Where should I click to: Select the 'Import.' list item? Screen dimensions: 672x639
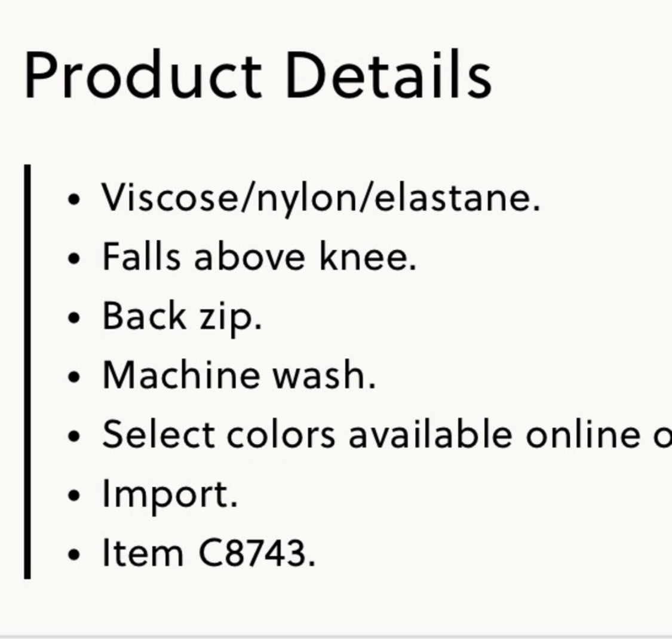[170, 496]
